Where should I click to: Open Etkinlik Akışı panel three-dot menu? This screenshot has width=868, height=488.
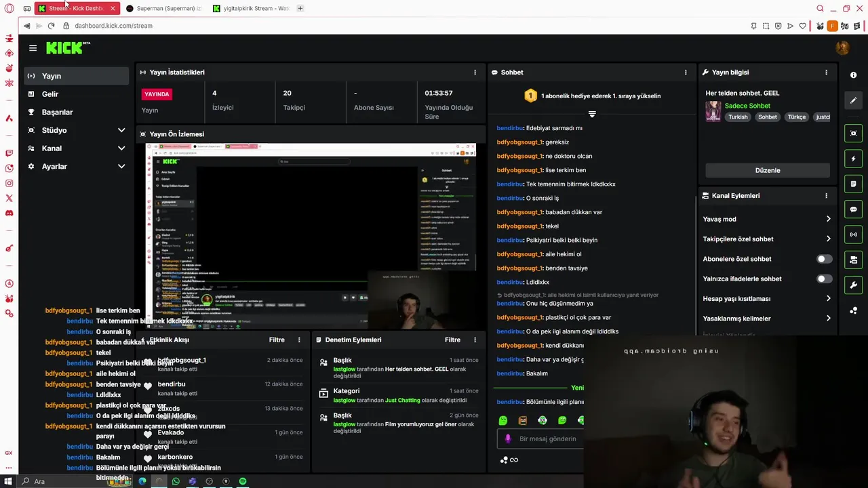(299, 340)
